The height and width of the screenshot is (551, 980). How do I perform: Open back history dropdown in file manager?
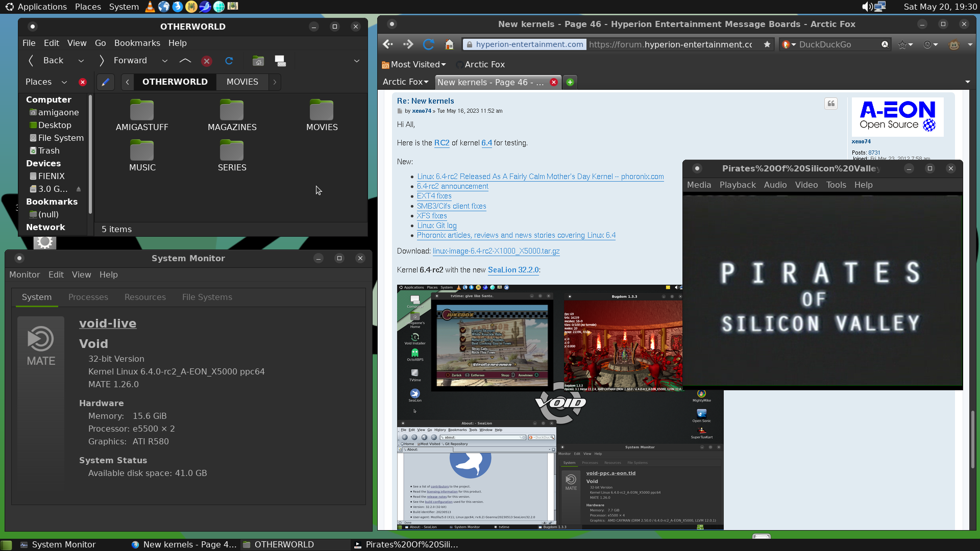point(81,61)
